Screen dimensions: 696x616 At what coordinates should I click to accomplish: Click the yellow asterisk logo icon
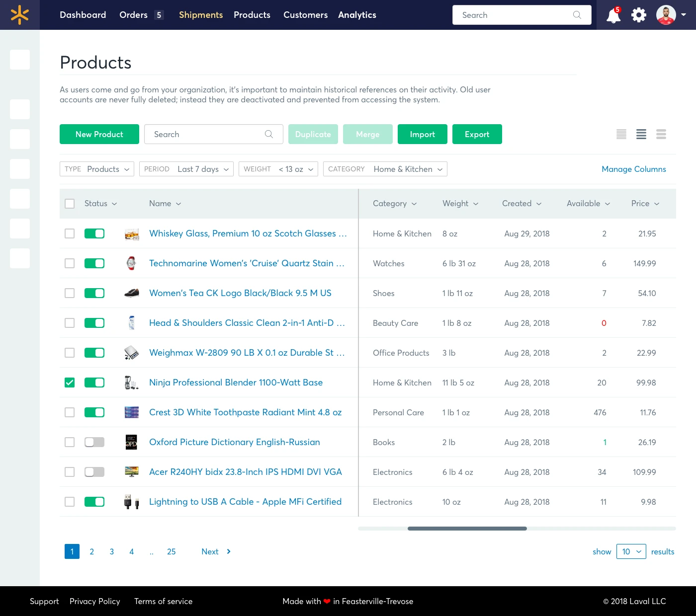(20, 15)
